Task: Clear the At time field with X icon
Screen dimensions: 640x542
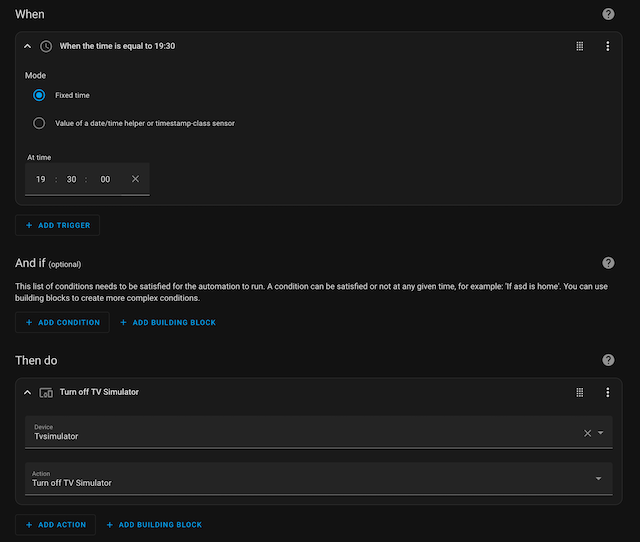Action: point(135,179)
